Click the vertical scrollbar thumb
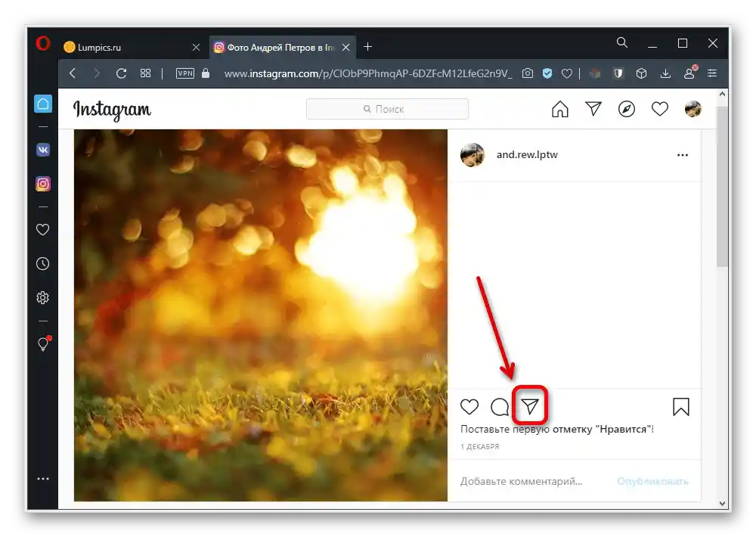The height and width of the screenshot is (537, 756). pos(722,186)
